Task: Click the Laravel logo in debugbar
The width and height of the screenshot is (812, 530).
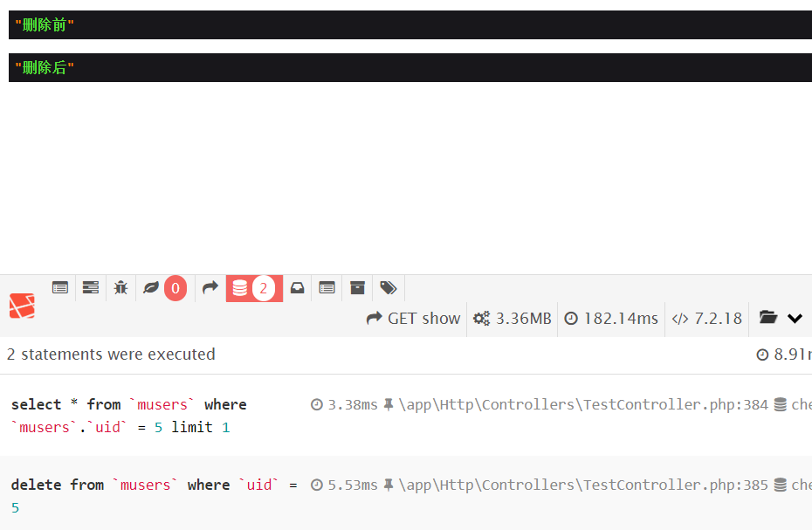Action: click(x=23, y=306)
